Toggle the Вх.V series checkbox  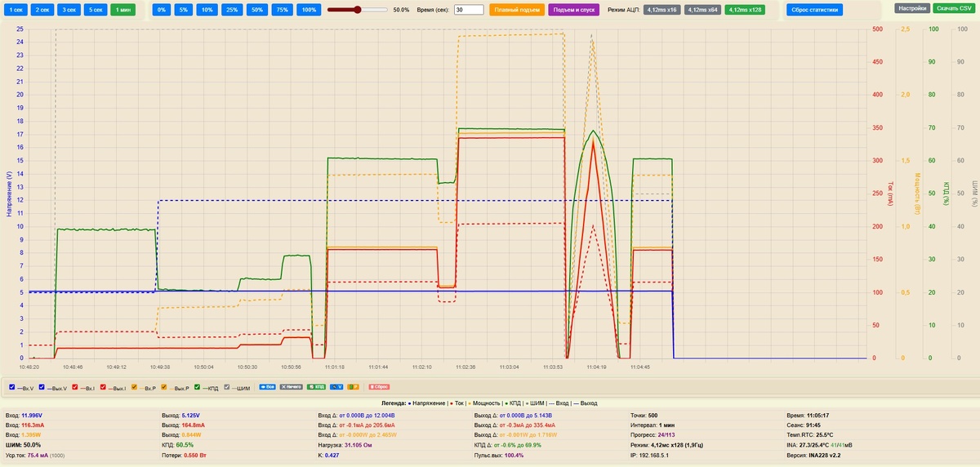[x=11, y=387]
